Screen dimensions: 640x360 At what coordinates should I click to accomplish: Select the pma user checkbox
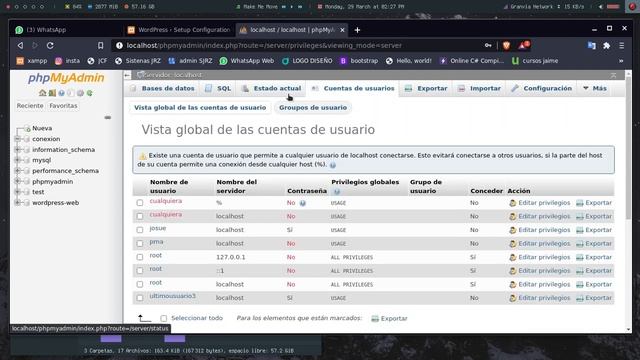[140, 243]
